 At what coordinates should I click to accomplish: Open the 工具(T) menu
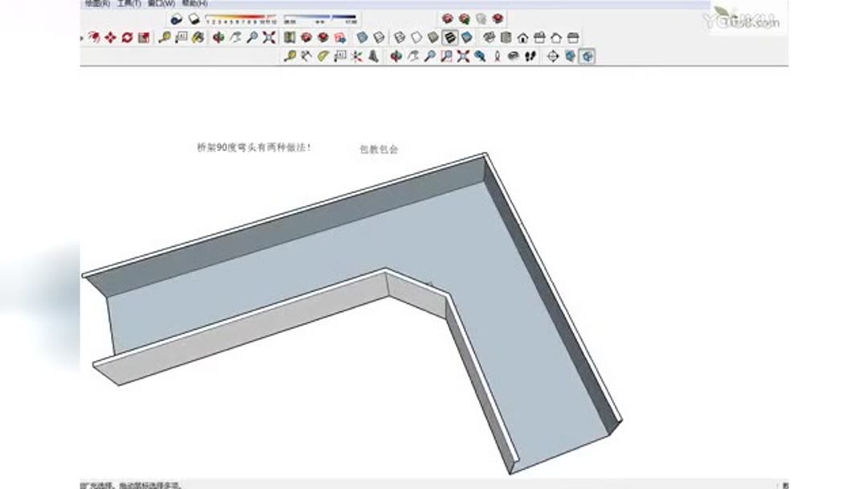click(x=126, y=4)
